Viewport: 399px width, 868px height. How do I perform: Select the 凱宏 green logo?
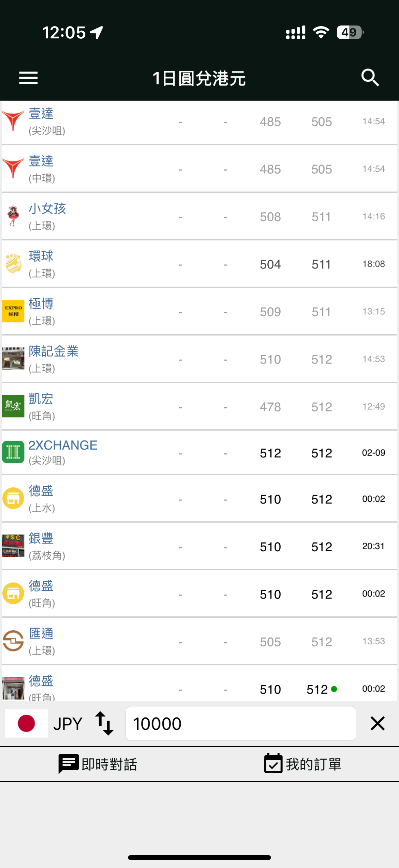13,406
